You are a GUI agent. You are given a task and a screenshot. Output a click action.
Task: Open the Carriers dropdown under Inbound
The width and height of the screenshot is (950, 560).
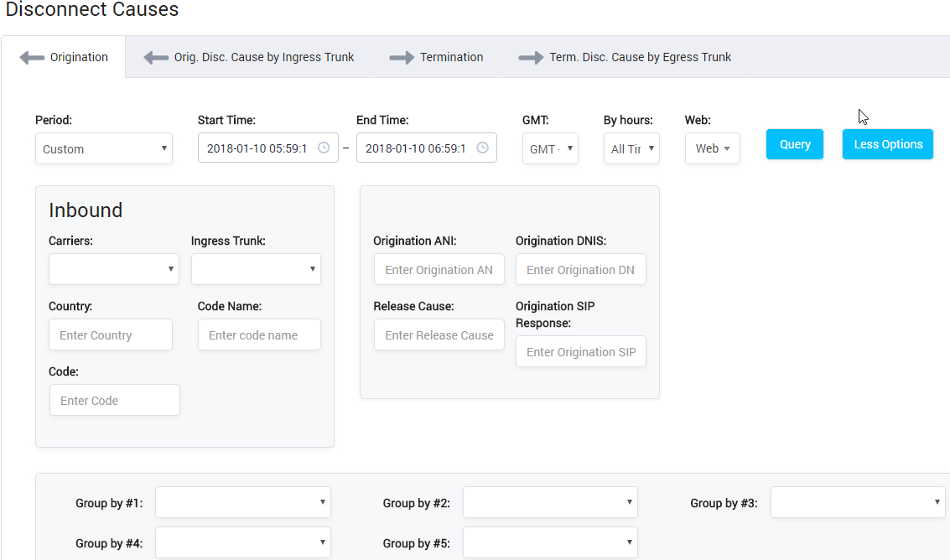[114, 269]
